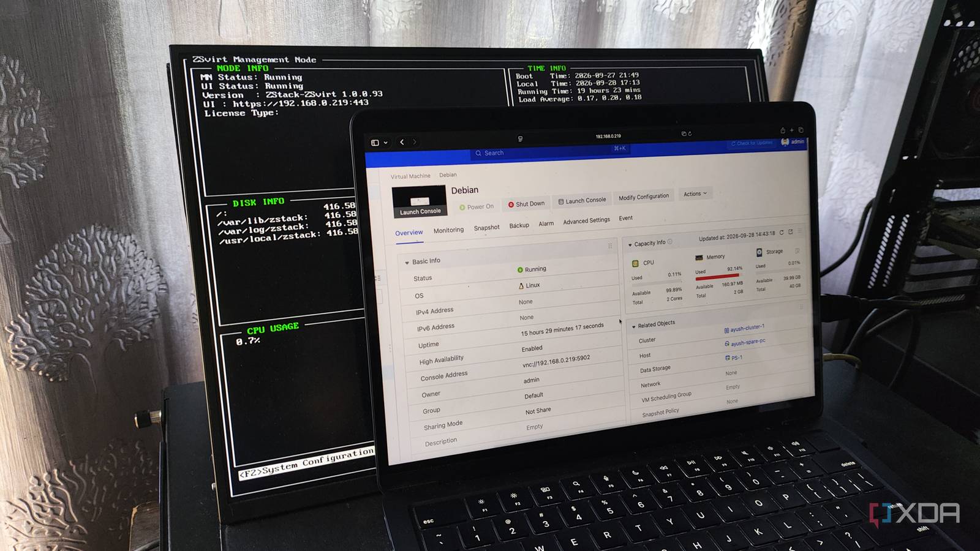Click the Basic Info panel drag handle
Image resolution: width=980 pixels, height=551 pixels.
[x=609, y=246]
